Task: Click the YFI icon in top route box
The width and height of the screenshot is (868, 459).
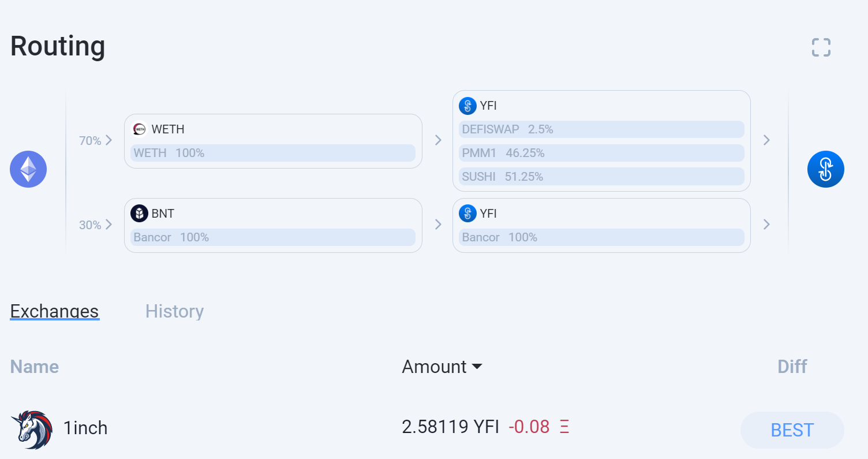Action: pyautogui.click(x=467, y=106)
